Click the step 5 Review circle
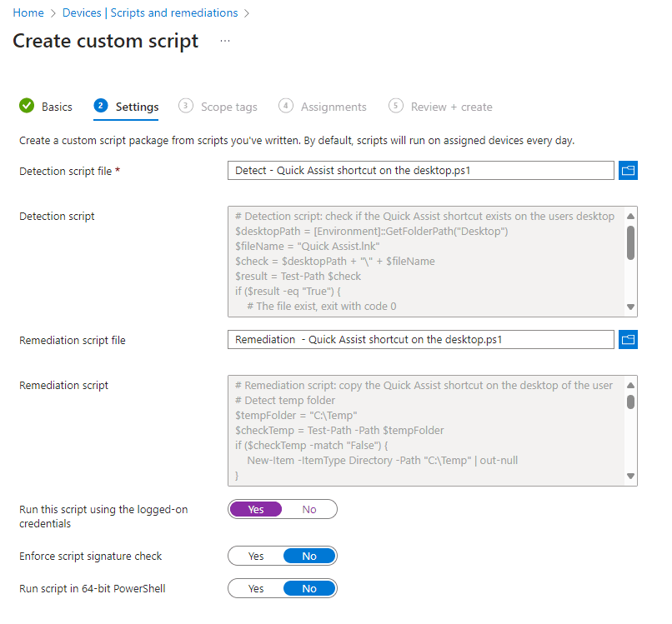The image size is (672, 624). [x=396, y=106]
